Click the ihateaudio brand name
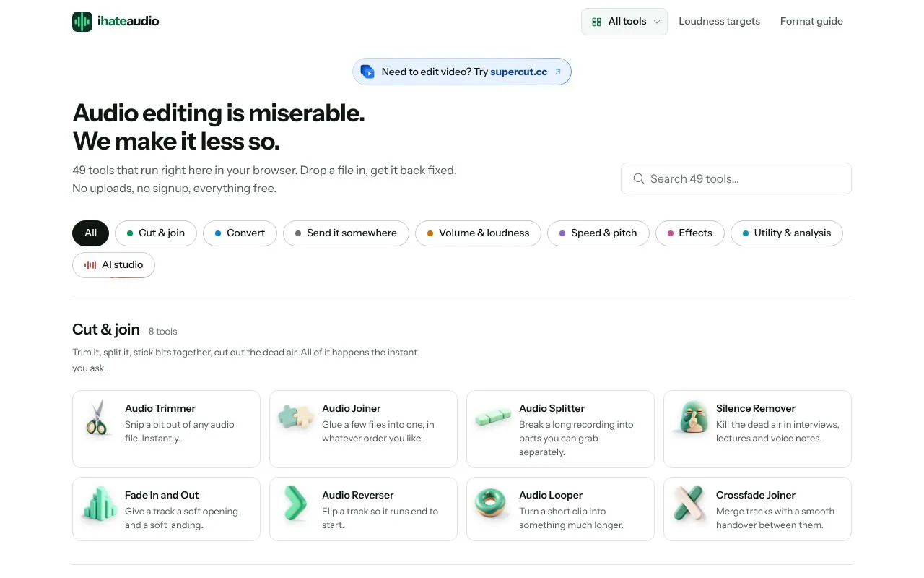Viewport: 924px width, 578px height. [128, 22]
